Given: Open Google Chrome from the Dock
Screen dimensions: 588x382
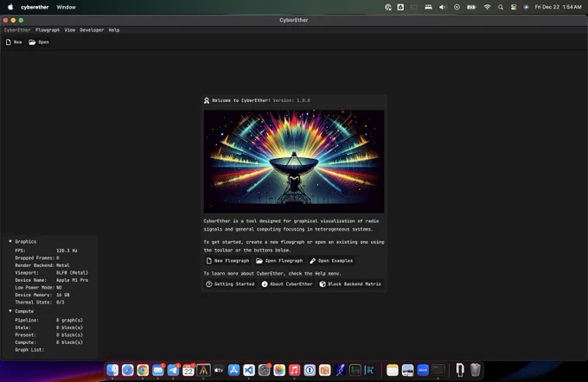Looking at the screenshot, I should point(143,370).
